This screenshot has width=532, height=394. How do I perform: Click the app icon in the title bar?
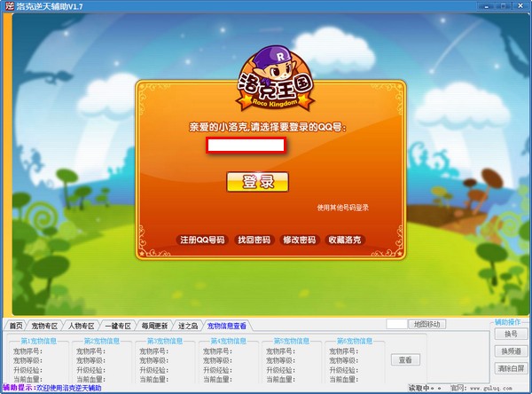coord(9,6)
